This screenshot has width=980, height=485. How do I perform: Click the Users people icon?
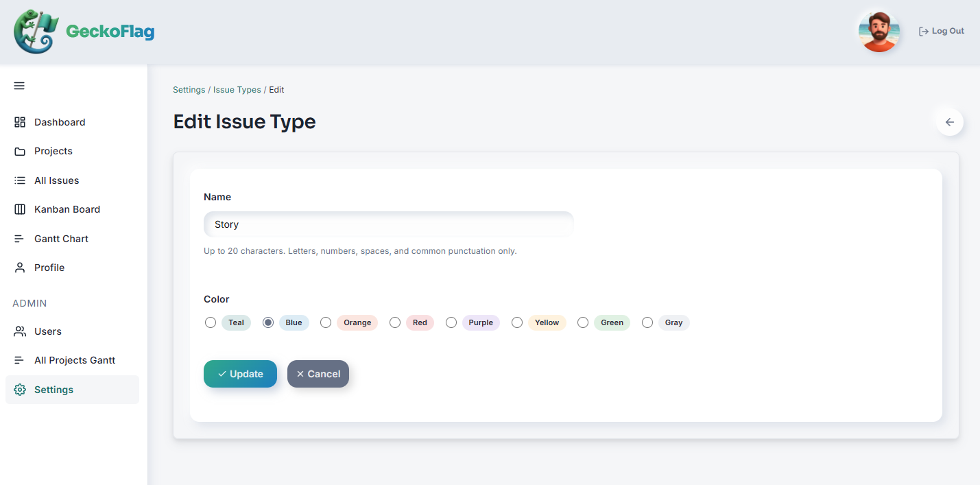pos(20,331)
